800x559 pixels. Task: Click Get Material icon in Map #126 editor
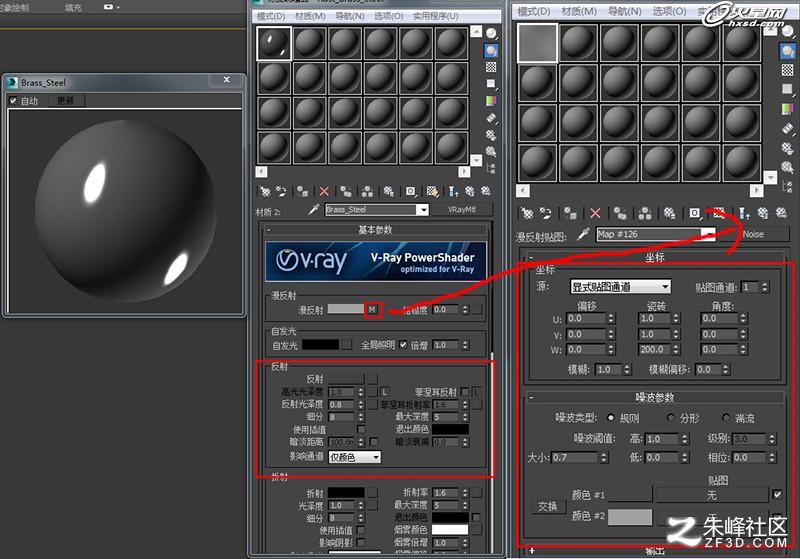click(527, 213)
